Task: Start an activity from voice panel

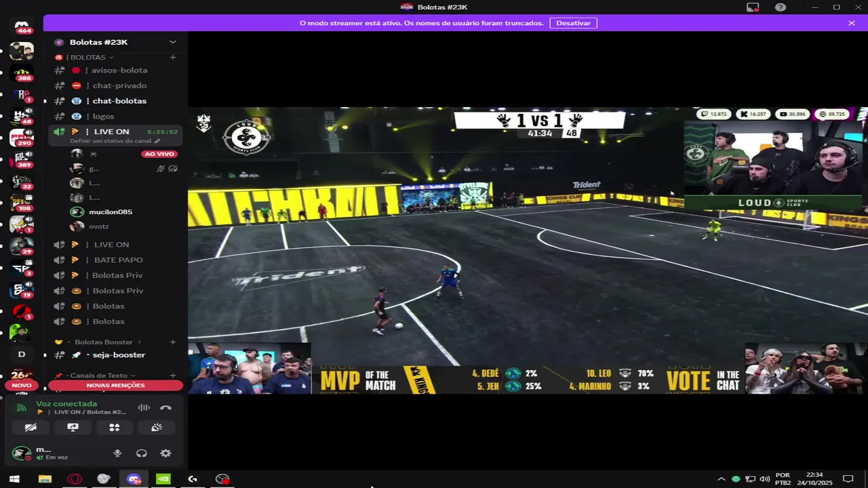Action: [114, 427]
